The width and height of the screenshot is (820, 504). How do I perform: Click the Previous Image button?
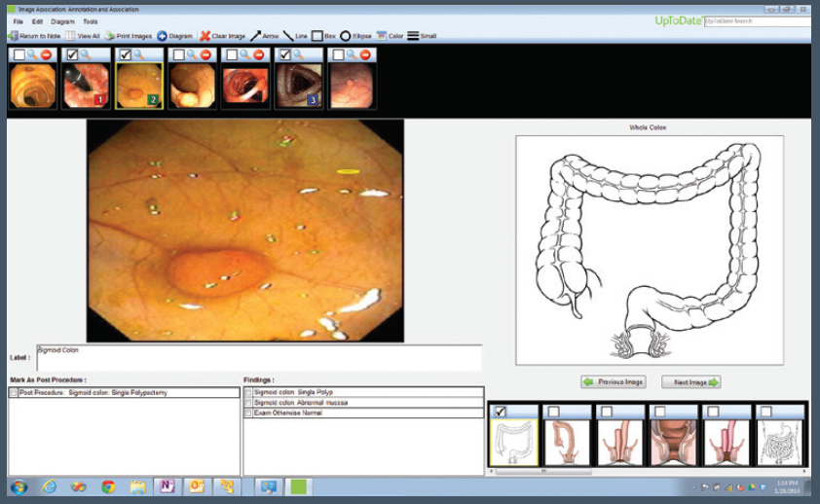coord(614,382)
